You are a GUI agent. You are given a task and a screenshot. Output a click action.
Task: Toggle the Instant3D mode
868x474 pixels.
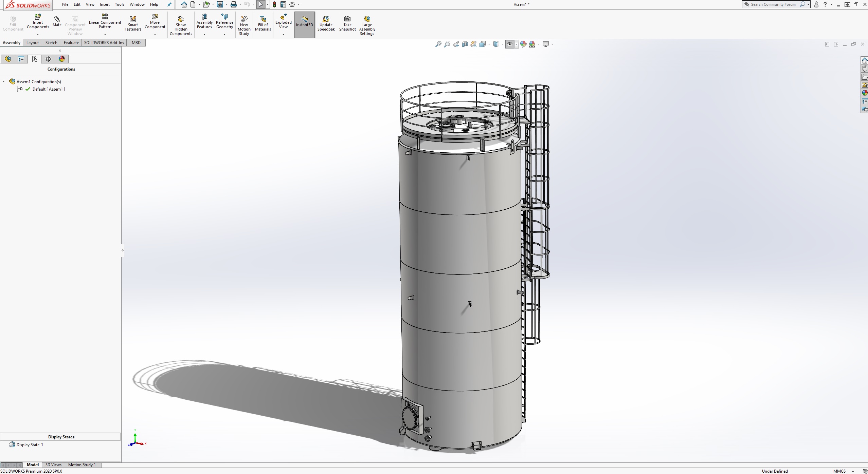(x=305, y=24)
